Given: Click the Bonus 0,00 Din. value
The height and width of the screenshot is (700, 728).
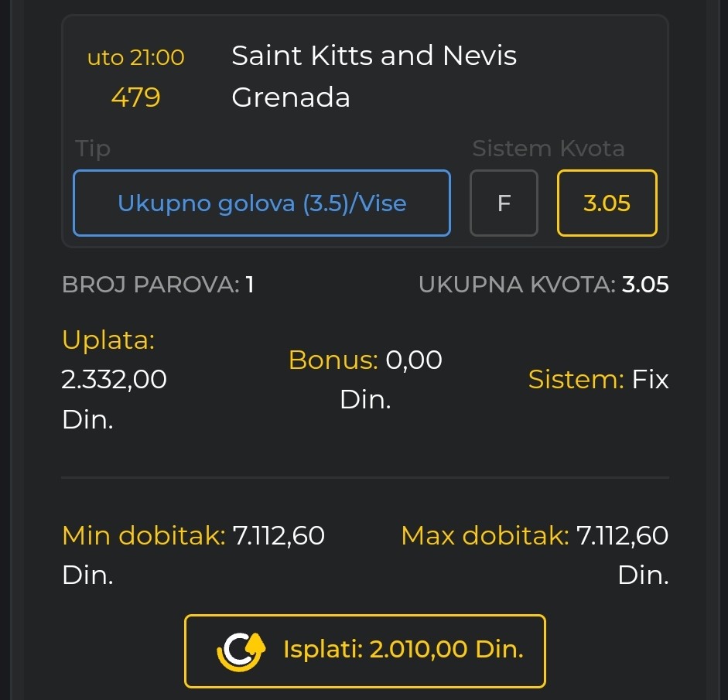Looking at the screenshot, I should point(365,379).
